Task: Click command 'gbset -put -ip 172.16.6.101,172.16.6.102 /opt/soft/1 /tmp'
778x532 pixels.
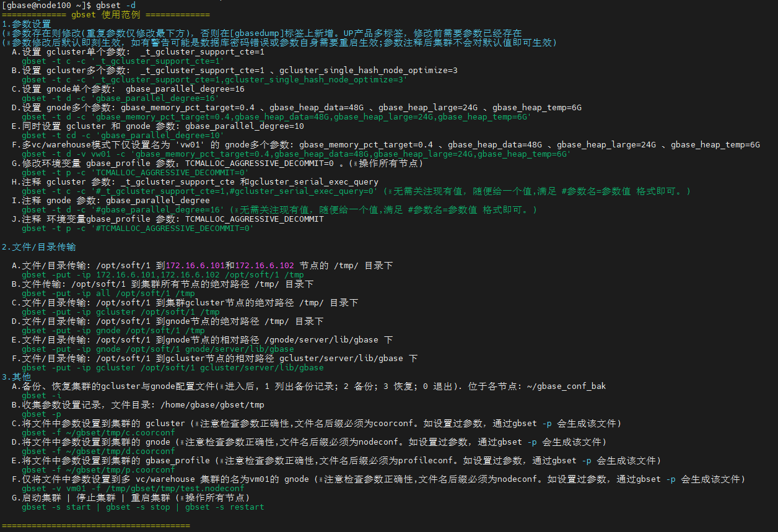Action: [x=163, y=274]
